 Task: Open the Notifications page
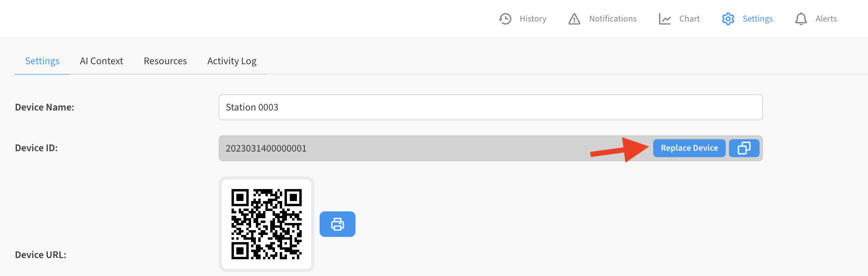(x=613, y=18)
